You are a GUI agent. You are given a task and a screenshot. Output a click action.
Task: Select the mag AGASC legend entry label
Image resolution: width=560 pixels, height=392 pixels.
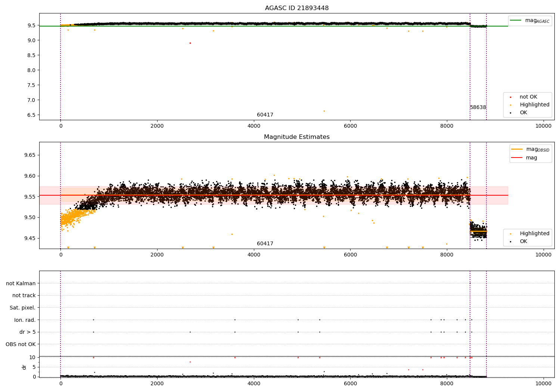coord(537,21)
